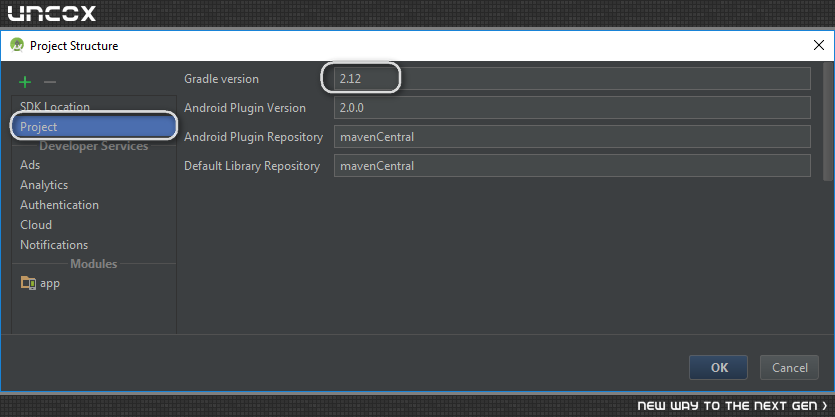The height and width of the screenshot is (417, 835).
Task: Click the Default Library Repository field
Action: point(572,166)
